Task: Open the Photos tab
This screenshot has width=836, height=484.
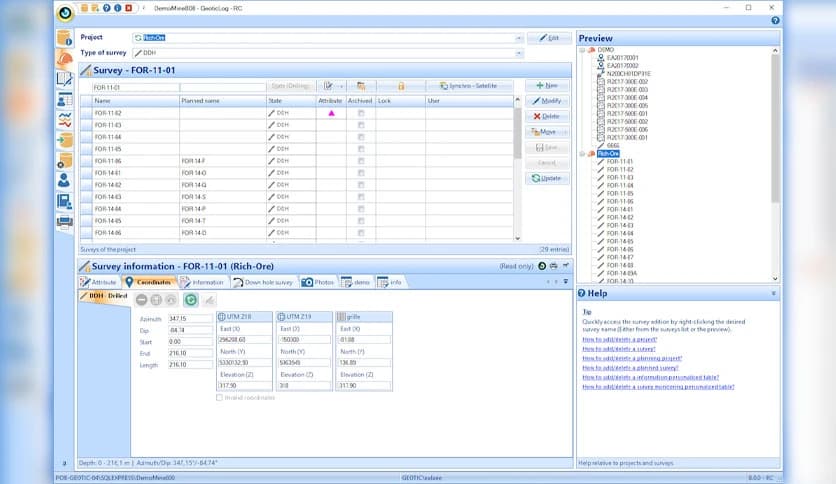Action: click(x=317, y=282)
